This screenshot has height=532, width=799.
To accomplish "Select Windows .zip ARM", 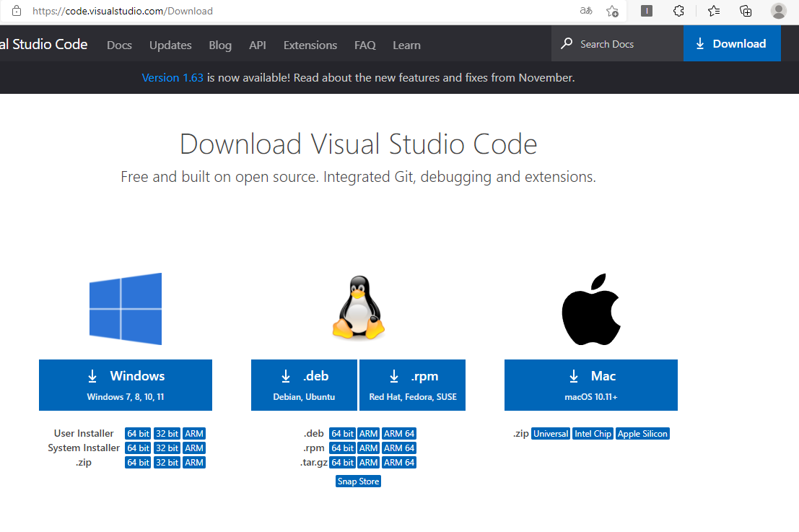I will 194,462.
